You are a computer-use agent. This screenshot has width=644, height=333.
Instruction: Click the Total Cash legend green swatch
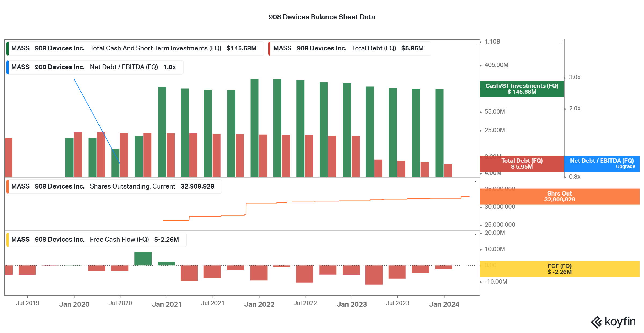click(x=8, y=48)
